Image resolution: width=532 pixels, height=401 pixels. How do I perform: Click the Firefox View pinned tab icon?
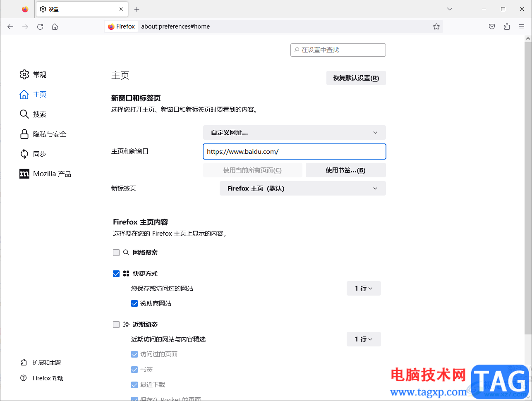25,9
